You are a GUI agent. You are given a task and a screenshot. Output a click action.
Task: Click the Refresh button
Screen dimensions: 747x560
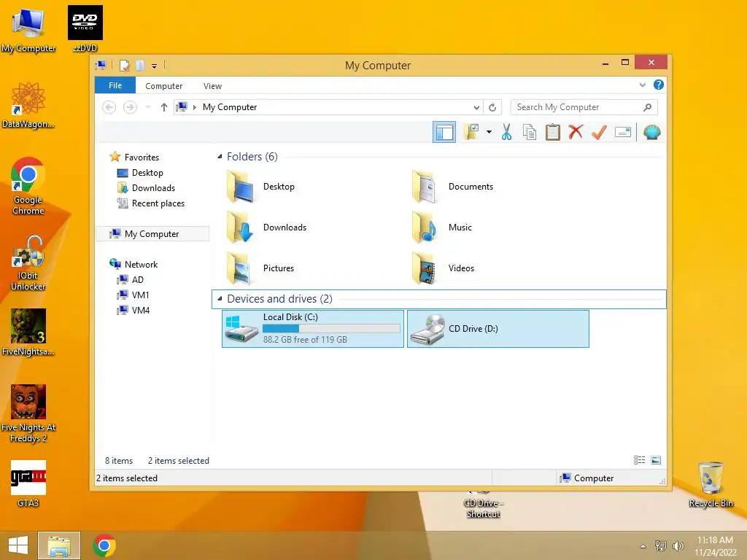(x=492, y=108)
